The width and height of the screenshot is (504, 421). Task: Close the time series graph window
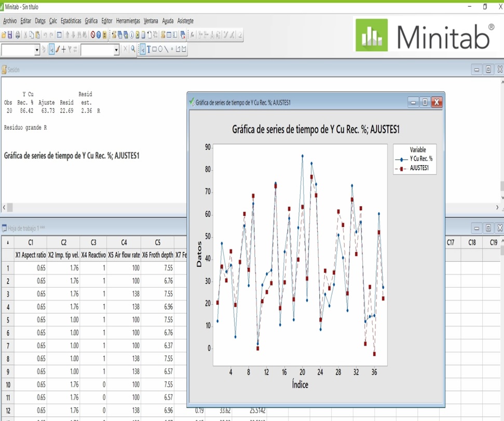pyautogui.click(x=437, y=102)
